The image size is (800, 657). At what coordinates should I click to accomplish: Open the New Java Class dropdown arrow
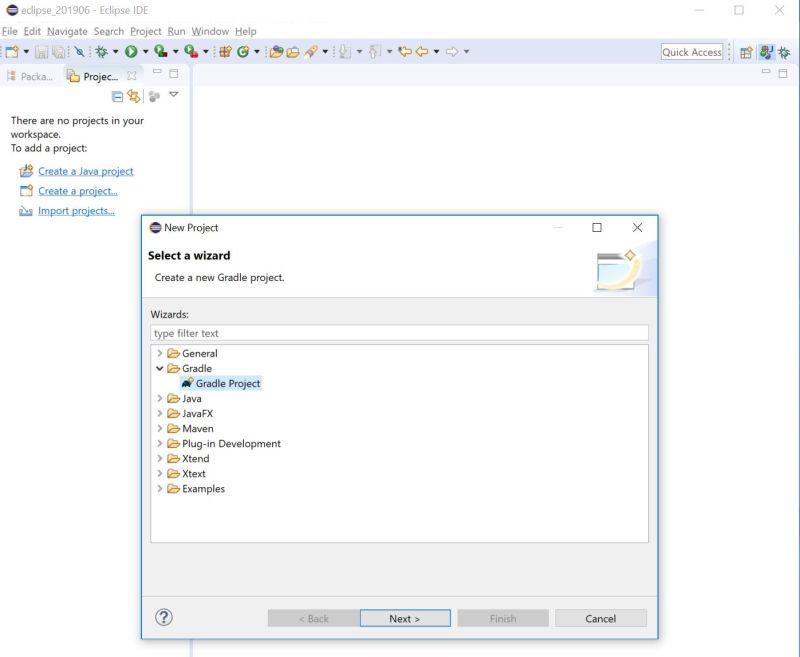coord(257,52)
